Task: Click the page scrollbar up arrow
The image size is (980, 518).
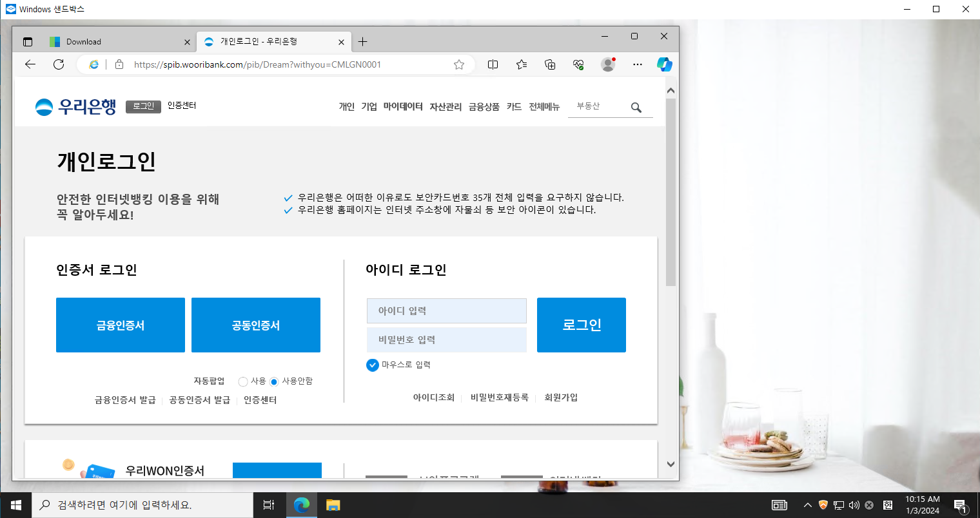Action: (x=671, y=91)
